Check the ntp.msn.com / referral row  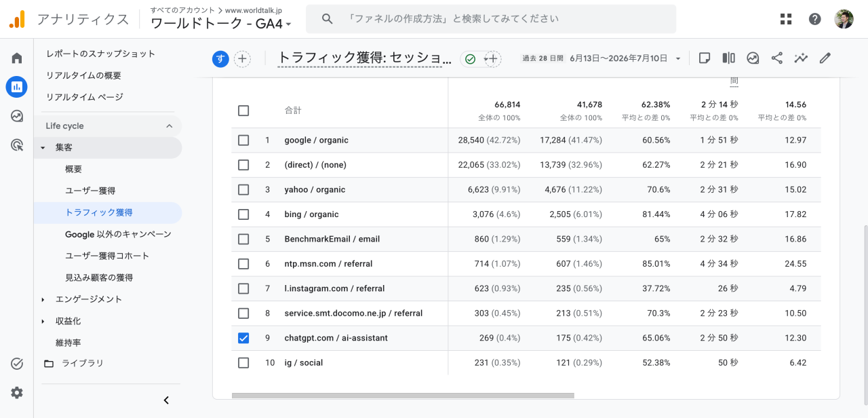[x=243, y=264]
